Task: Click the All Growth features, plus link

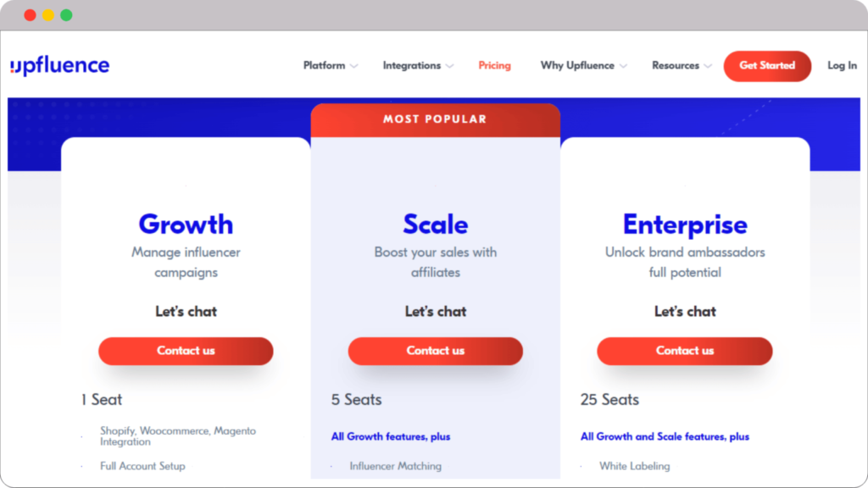Action: tap(390, 436)
